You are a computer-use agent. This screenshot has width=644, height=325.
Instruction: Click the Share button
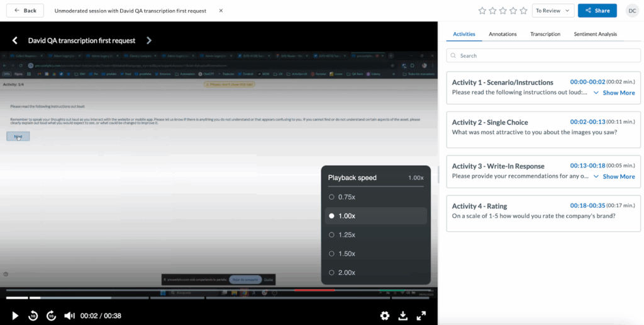click(597, 11)
